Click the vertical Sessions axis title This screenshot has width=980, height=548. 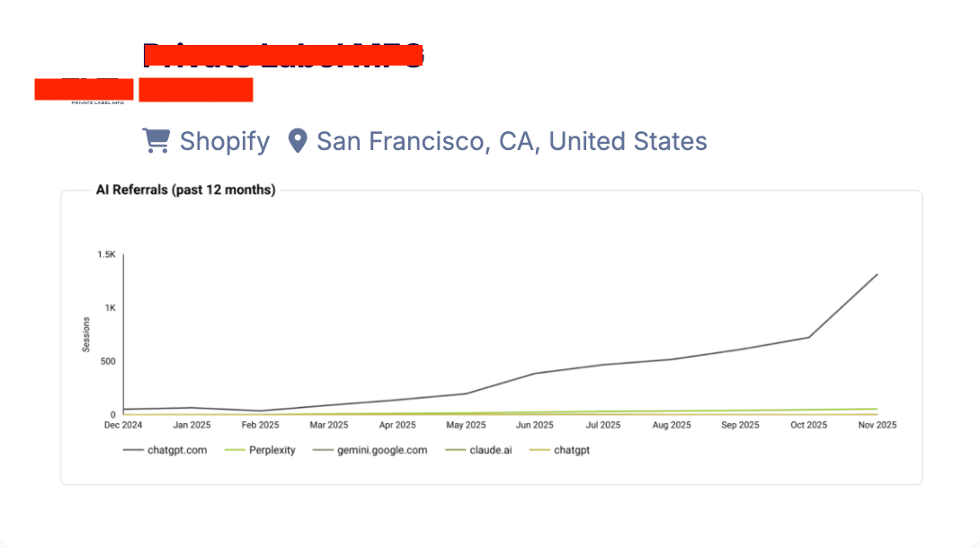(x=87, y=334)
